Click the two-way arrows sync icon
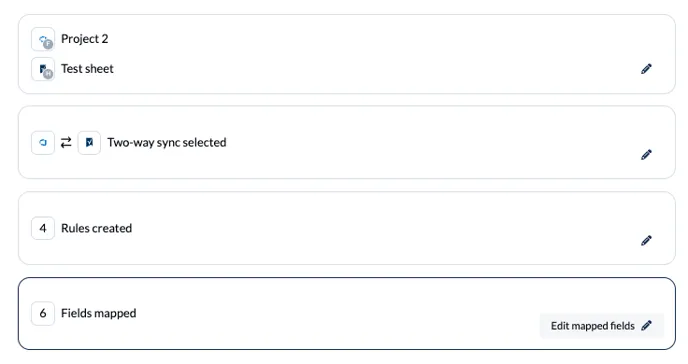This screenshot has width=688, height=364. 66,143
